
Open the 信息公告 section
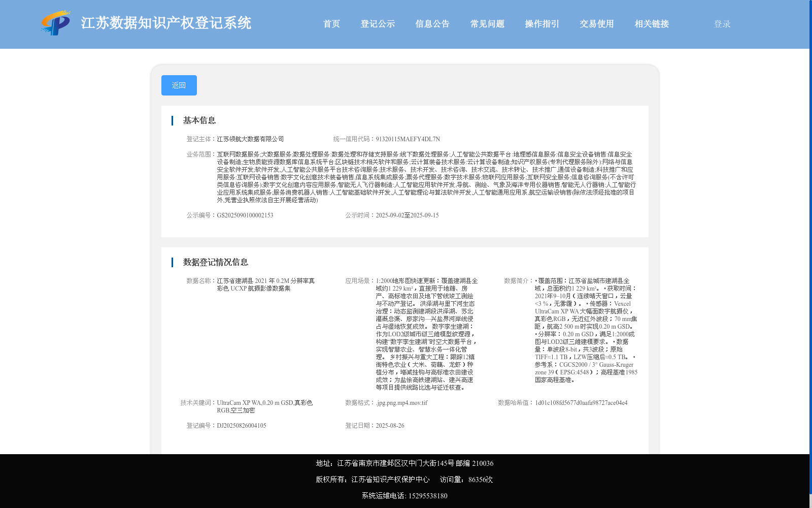coord(432,24)
